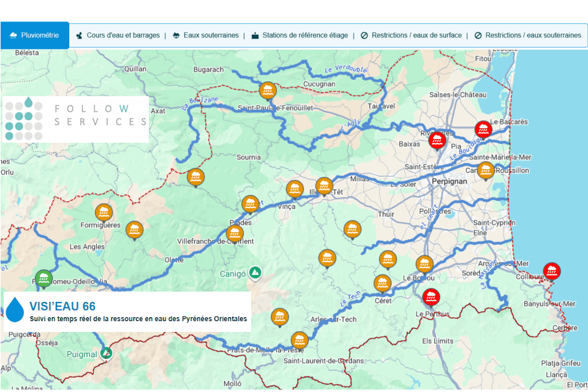Viewport: 588px width, 392px height.
Task: Click the orange rain marker at Le Boulou
Action: click(x=424, y=263)
